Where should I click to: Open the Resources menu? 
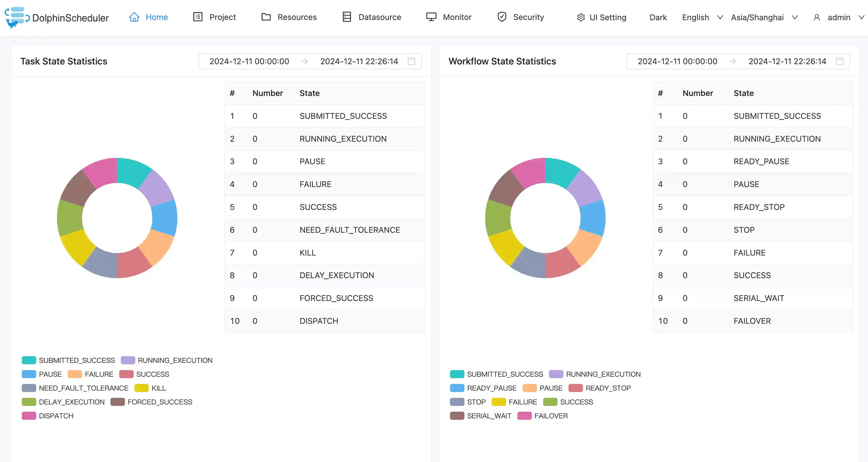[297, 17]
